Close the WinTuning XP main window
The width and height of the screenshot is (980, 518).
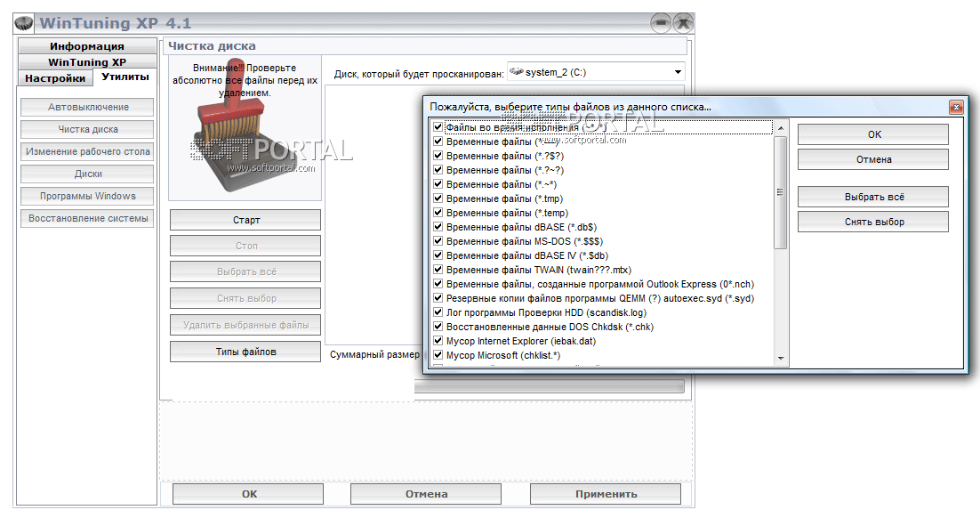click(x=683, y=23)
